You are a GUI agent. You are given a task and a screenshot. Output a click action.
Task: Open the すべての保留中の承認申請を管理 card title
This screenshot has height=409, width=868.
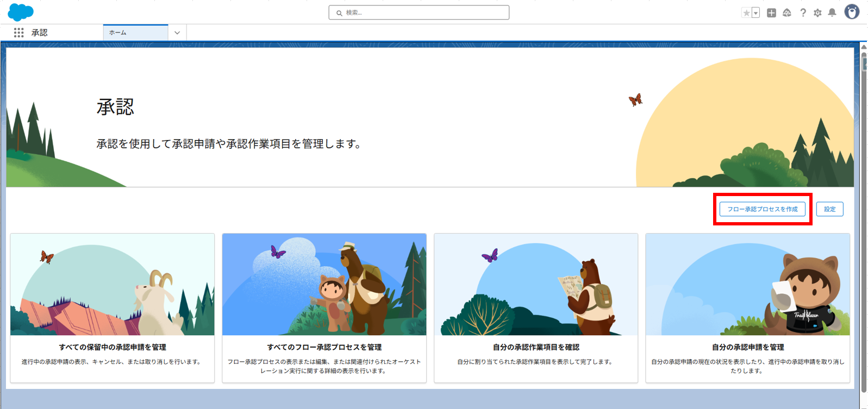[x=113, y=347]
